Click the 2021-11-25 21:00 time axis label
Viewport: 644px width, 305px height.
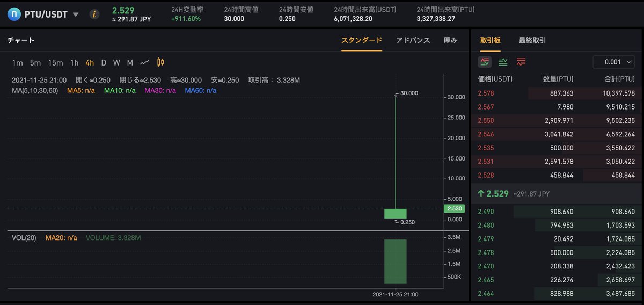(396, 294)
